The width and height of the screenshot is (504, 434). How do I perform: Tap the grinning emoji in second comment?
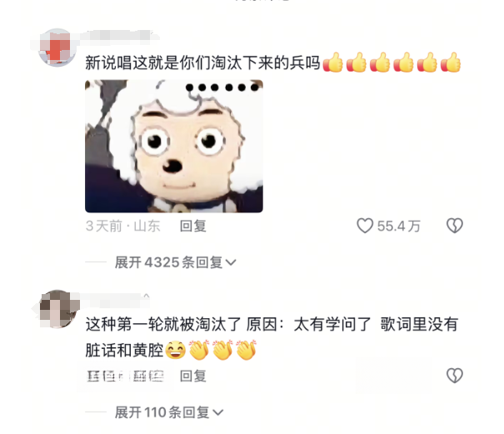(x=176, y=350)
